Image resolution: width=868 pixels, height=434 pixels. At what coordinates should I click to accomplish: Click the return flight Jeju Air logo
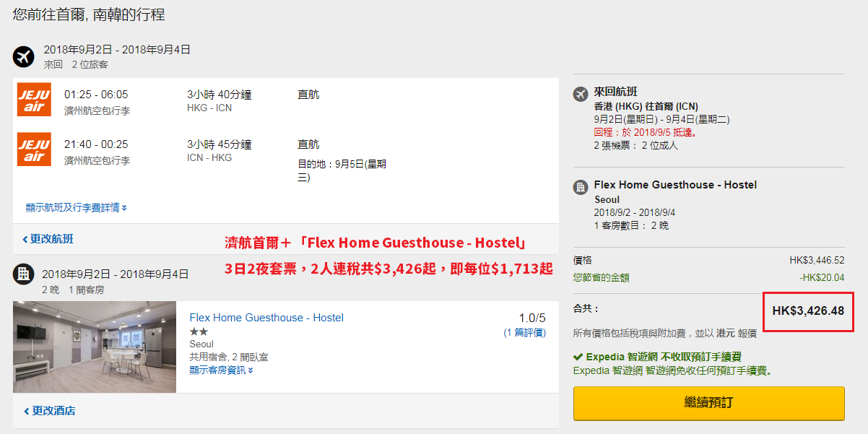(x=34, y=149)
